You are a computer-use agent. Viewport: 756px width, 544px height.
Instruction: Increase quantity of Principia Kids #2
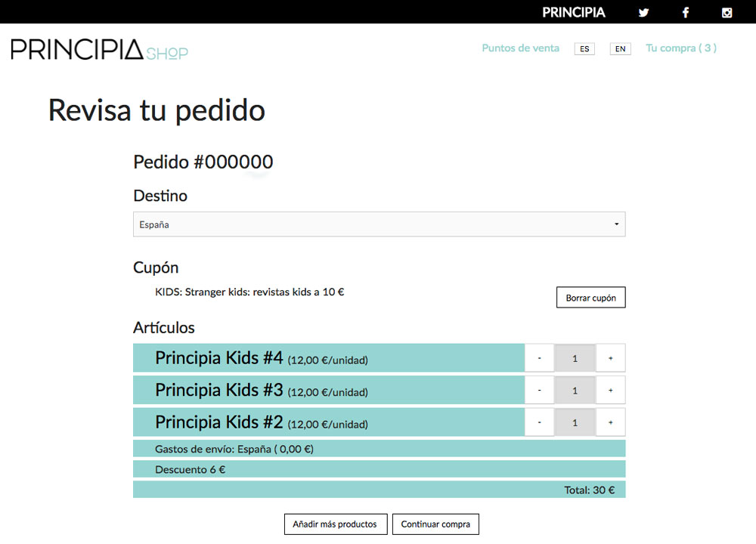point(610,422)
